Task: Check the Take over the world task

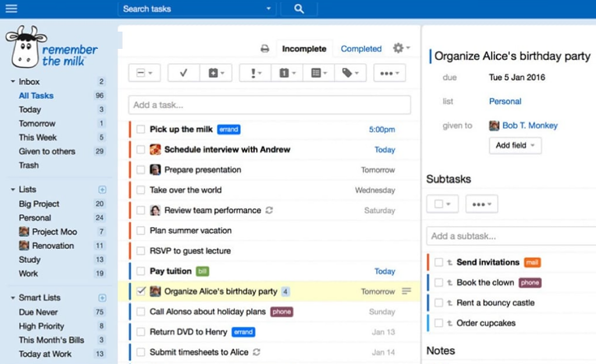Action: pos(141,190)
